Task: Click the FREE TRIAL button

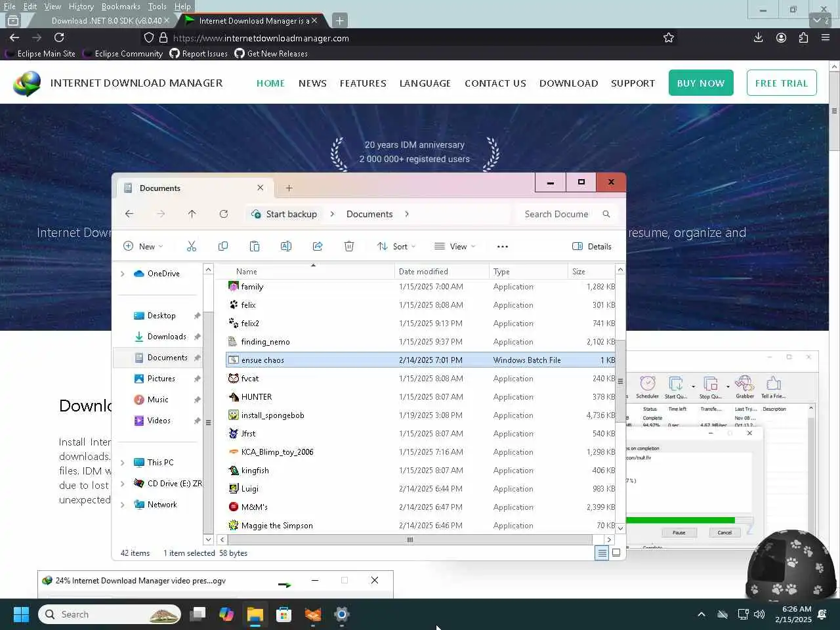Action: [x=782, y=83]
